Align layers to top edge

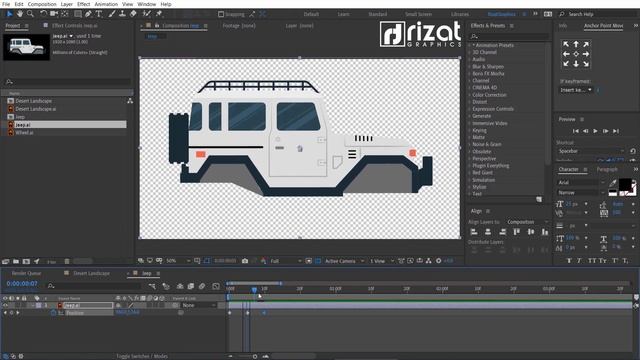point(517,232)
